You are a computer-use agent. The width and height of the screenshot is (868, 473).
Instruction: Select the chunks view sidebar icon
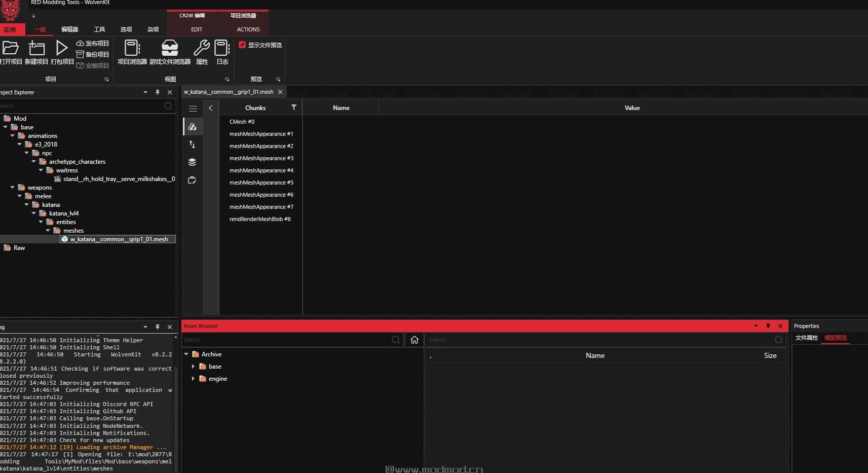(192, 127)
